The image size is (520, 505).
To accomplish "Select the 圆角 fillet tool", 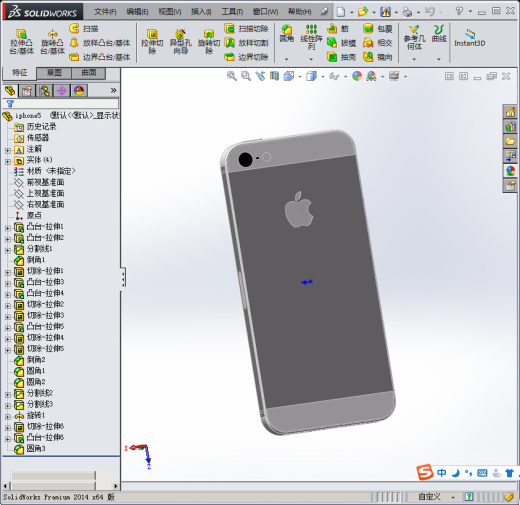I will click(x=286, y=34).
